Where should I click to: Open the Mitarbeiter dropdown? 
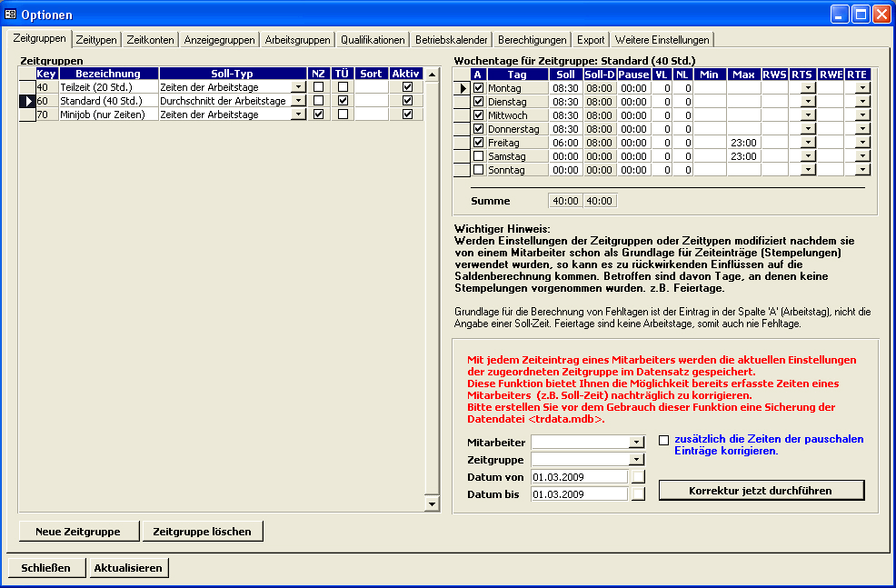coord(636,443)
